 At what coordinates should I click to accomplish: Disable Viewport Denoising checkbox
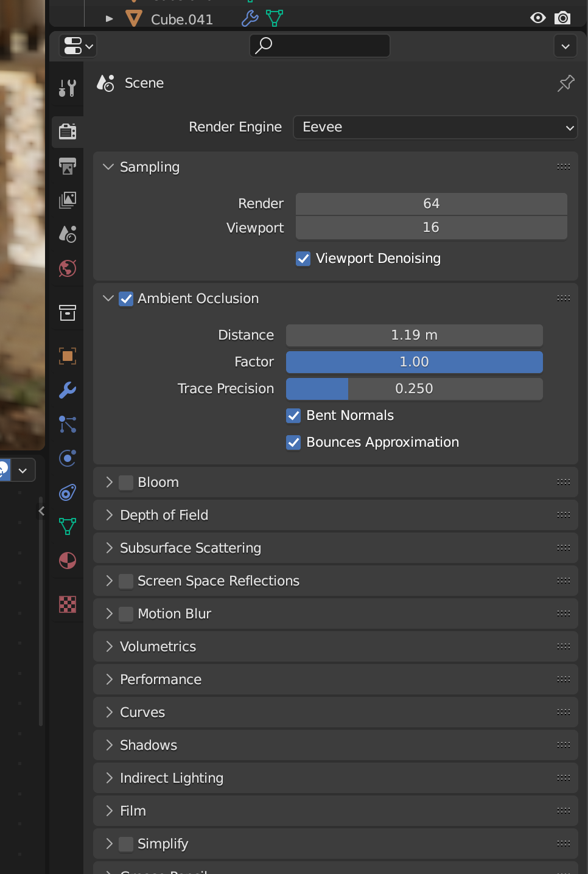[x=303, y=259]
